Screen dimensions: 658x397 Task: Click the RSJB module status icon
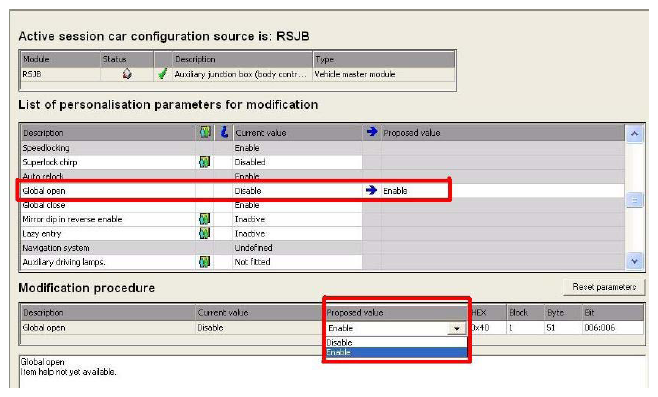(x=127, y=74)
